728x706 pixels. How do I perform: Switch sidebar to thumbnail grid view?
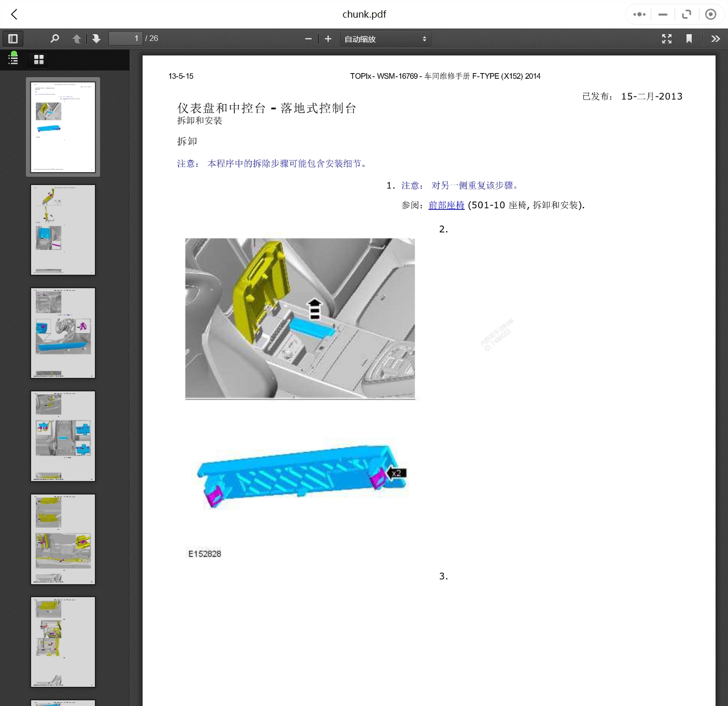(x=38, y=59)
